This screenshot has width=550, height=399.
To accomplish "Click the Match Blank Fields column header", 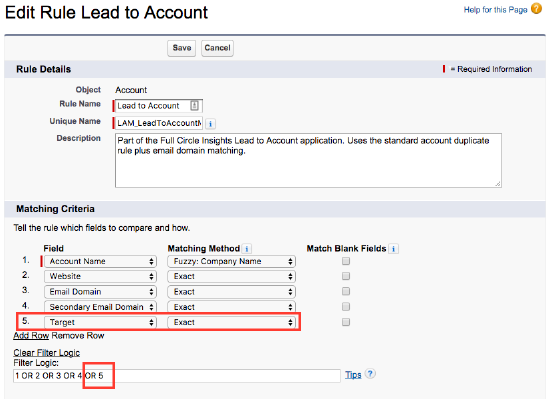I will 346,249.
